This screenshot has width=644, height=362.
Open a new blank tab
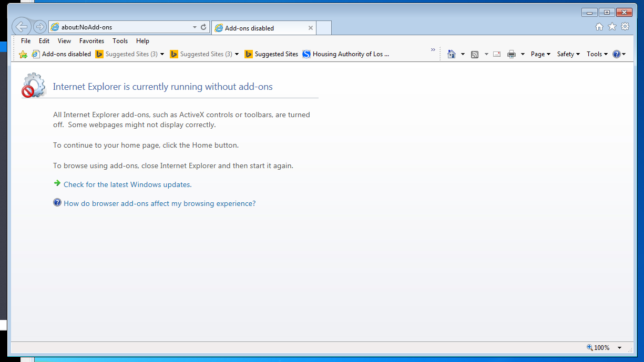pos(324,28)
